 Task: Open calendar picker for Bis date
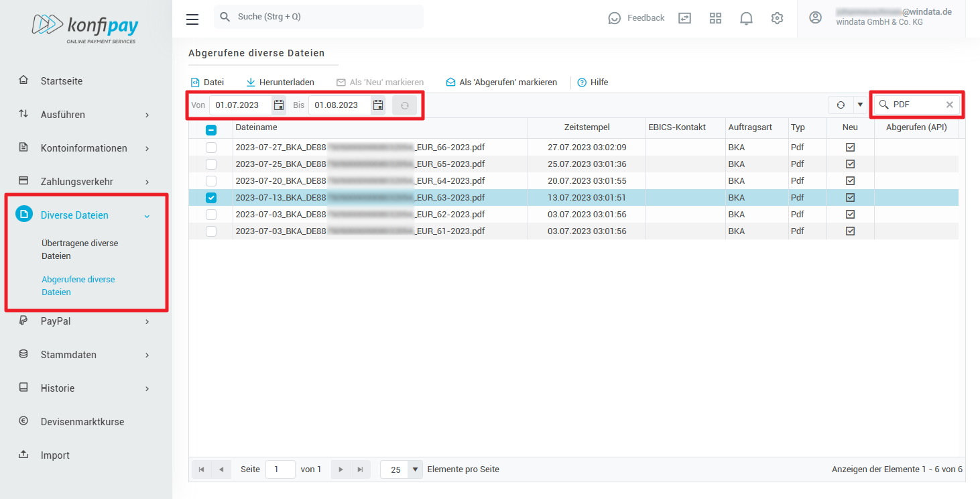378,105
